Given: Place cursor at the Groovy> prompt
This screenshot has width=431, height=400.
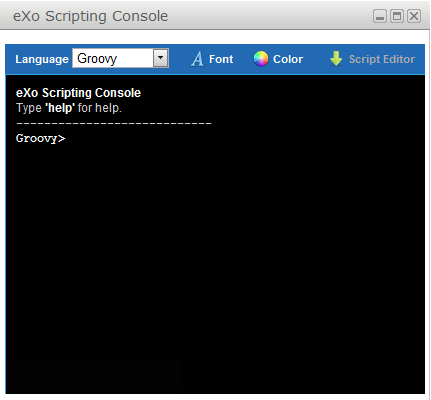Looking at the screenshot, I should click(41, 138).
